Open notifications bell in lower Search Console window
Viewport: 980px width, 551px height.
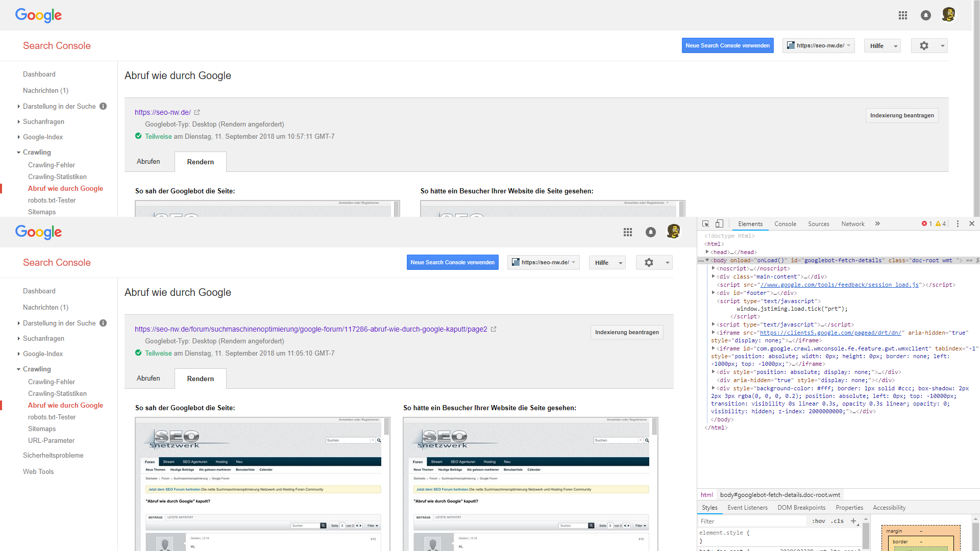tap(651, 232)
